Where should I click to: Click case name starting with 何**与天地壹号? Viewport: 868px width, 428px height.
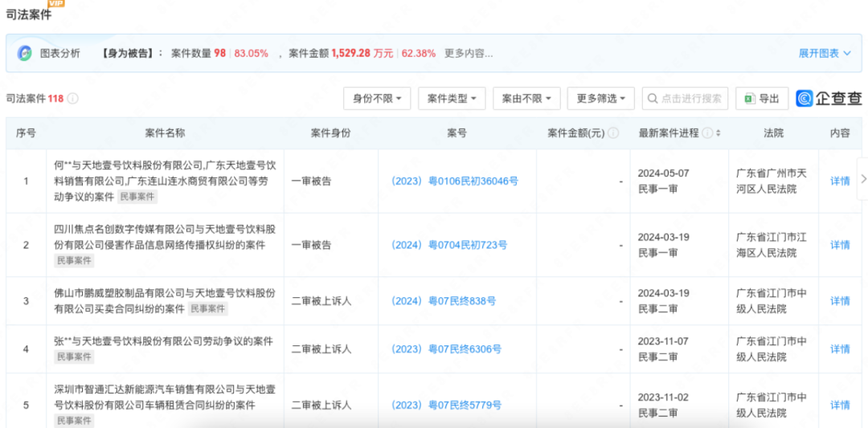[165, 180]
